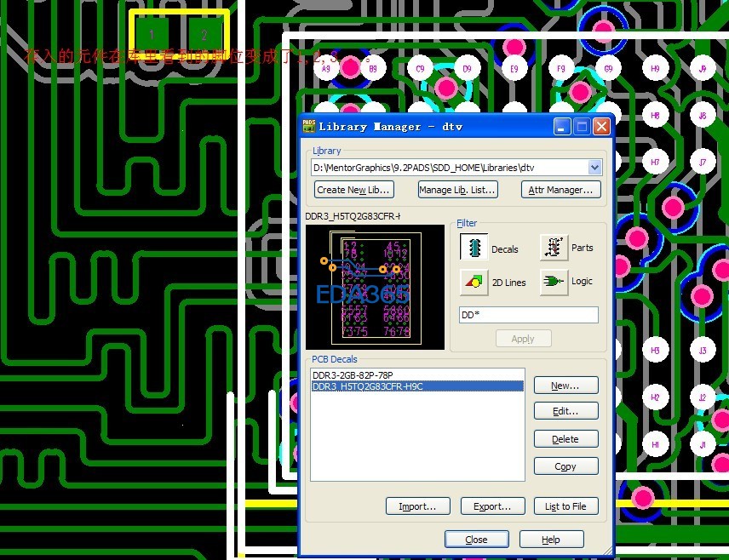Select green pad 2 in yellow outline

(x=204, y=33)
